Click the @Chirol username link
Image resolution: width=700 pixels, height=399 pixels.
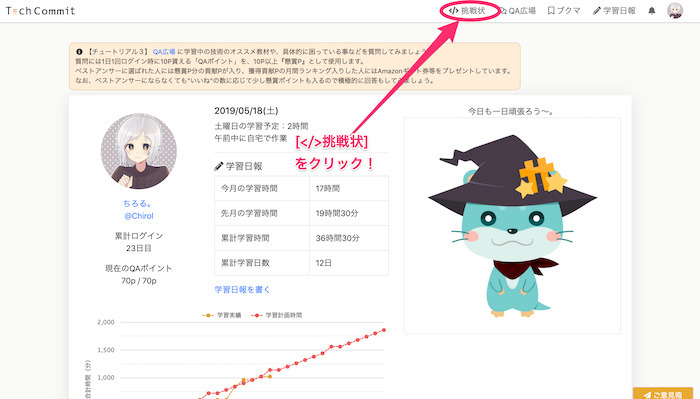click(138, 216)
